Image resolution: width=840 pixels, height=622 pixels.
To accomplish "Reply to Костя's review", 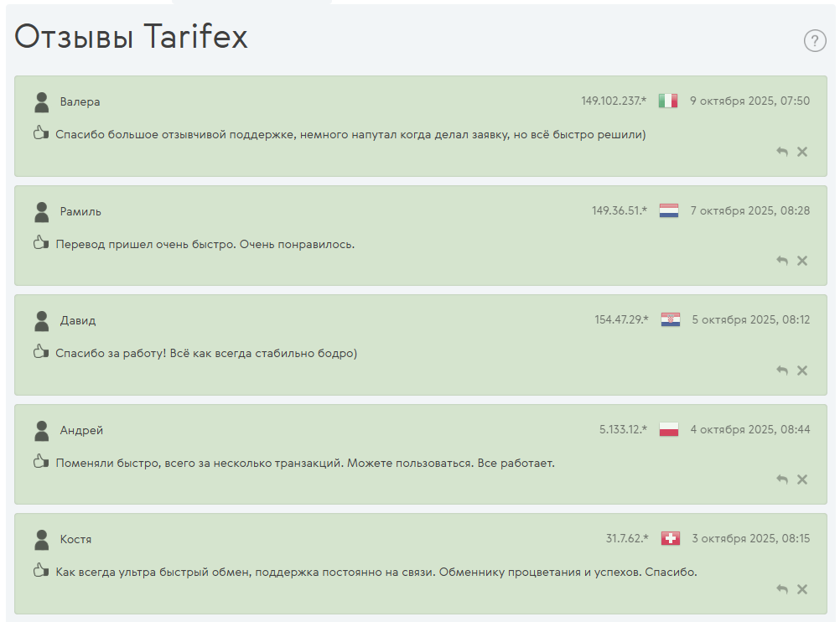I will [x=782, y=589].
